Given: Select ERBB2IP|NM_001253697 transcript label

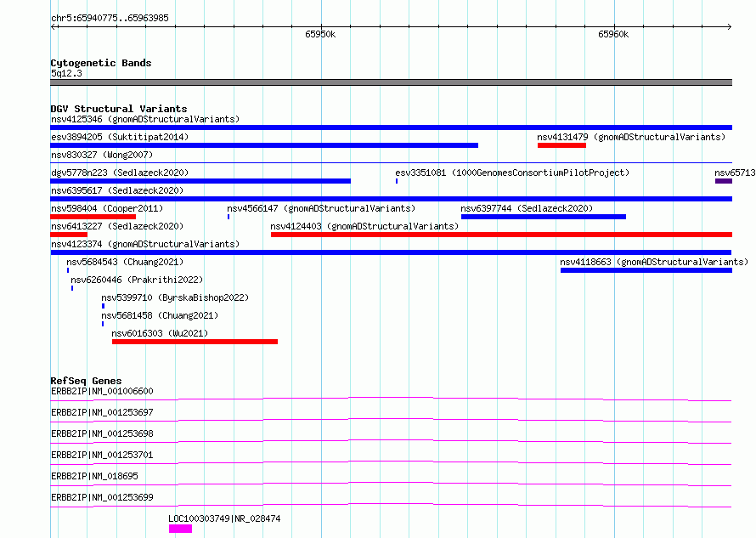Looking at the screenshot, I should coord(102,412).
